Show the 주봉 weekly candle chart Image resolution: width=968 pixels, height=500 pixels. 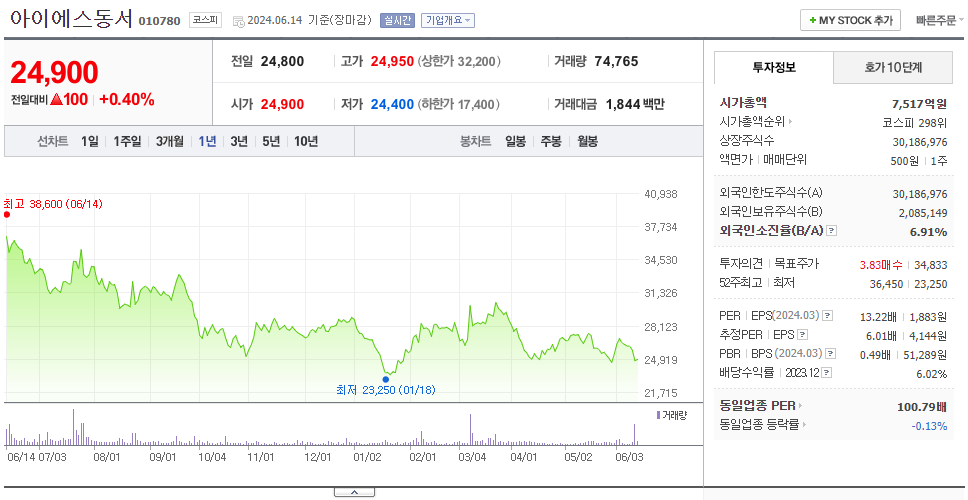coord(551,141)
